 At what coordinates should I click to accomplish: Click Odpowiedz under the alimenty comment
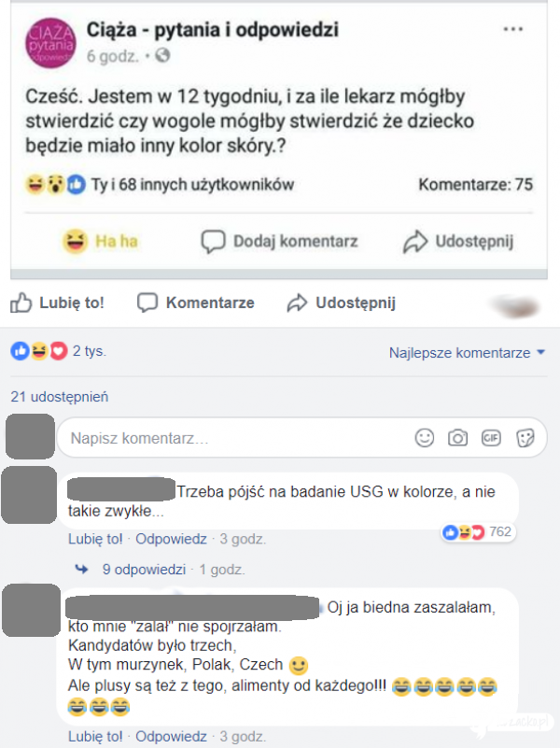click(171, 737)
